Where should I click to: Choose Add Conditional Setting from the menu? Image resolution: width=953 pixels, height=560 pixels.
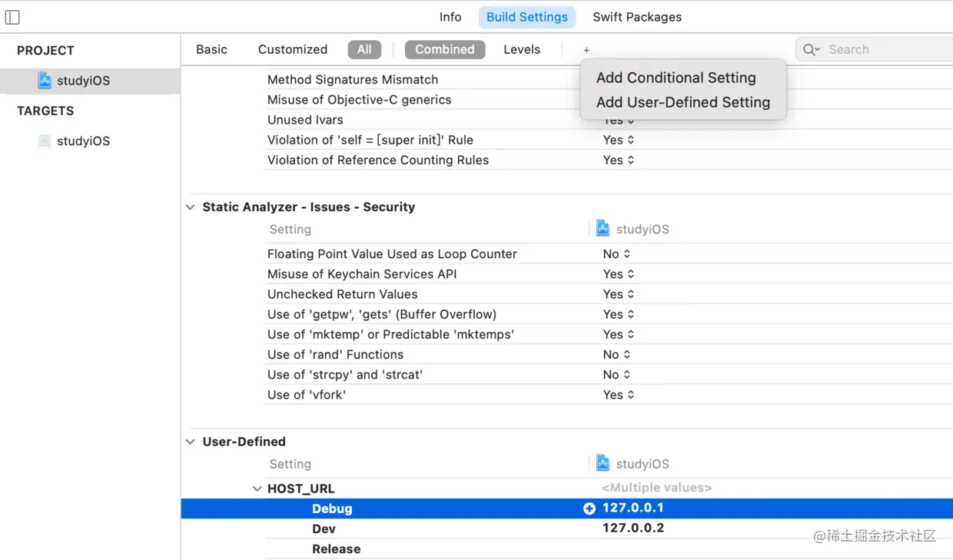point(676,78)
